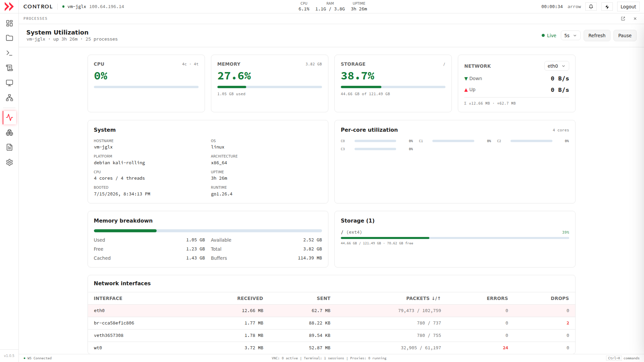
Task: Select the br-cca58ef1c806 interface row
Action: point(331,323)
